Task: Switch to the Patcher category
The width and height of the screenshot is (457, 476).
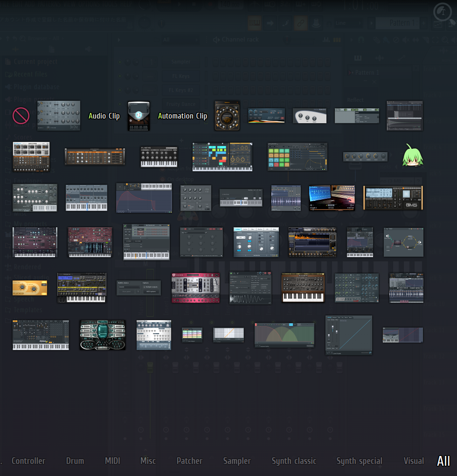Action: tap(189, 461)
